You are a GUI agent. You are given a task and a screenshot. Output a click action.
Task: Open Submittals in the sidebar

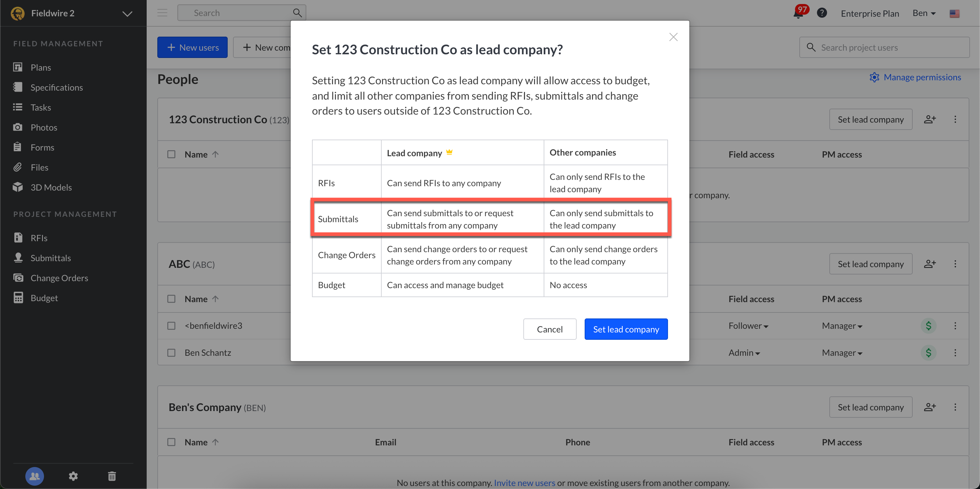(x=50, y=258)
